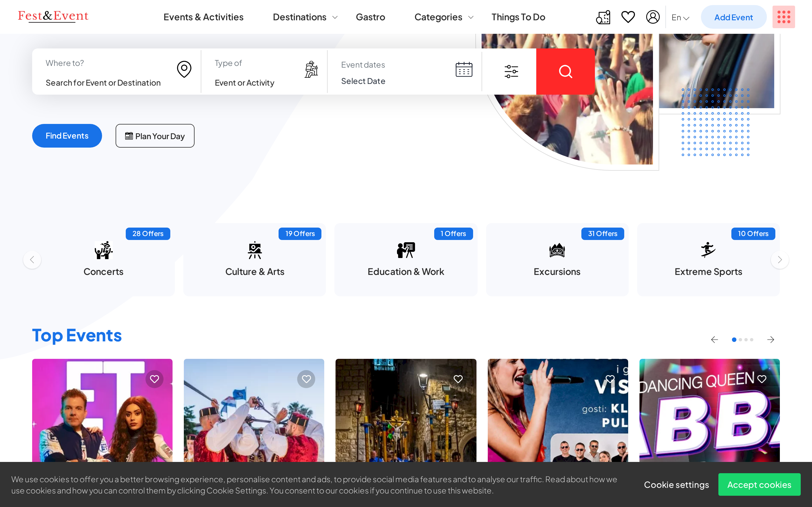Click the event dates calendar icon

click(464, 69)
